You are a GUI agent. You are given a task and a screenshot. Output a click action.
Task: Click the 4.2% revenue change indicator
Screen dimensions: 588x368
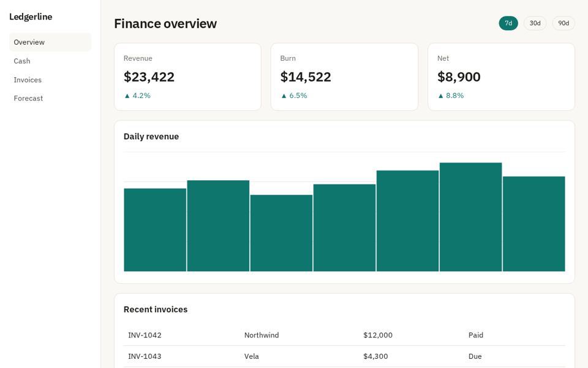[x=137, y=96]
